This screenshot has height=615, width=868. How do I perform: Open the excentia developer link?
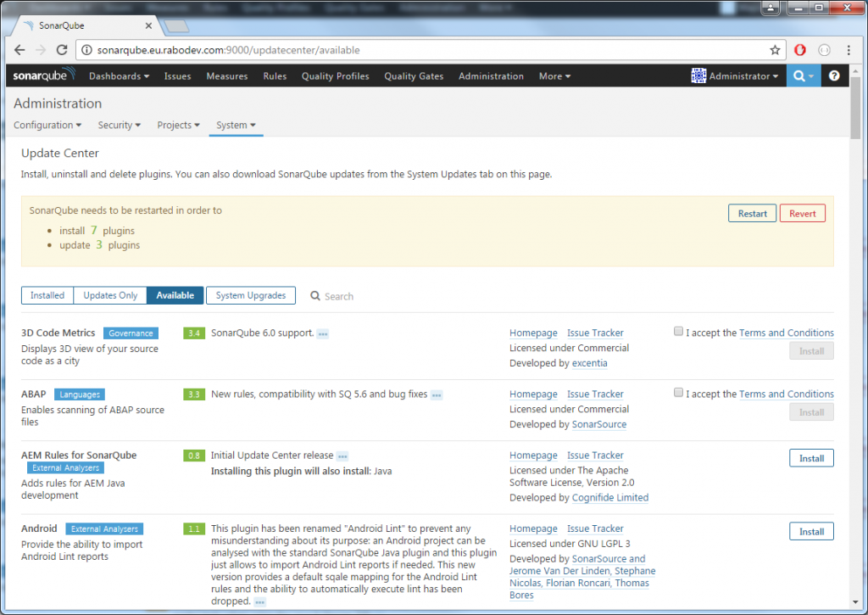coord(590,363)
